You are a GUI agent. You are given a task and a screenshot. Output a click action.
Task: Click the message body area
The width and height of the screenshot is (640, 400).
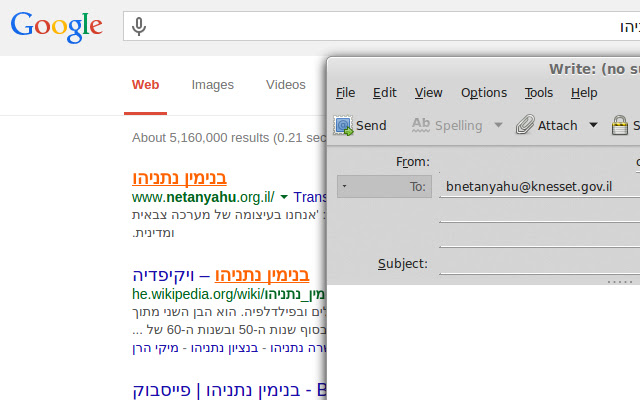pyautogui.click(x=484, y=342)
